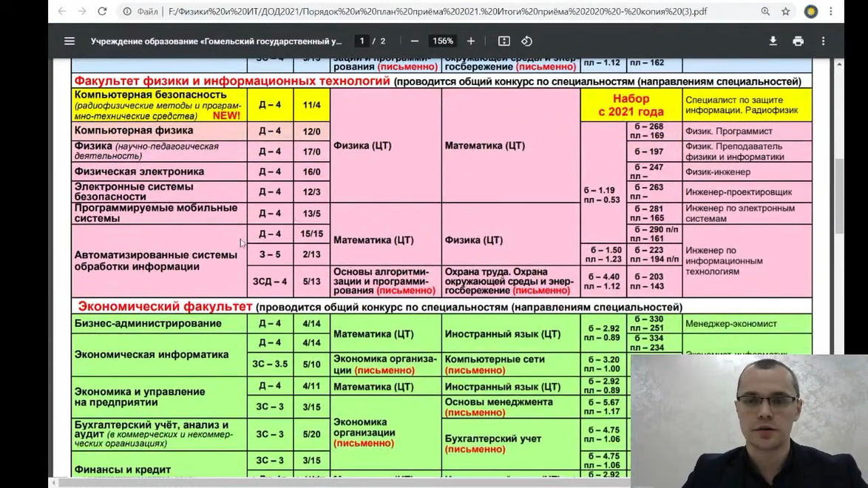Click 'Основы менеджмента (письменно)' cell
Viewport: 868px width, 488px height.
pyautogui.click(x=510, y=407)
